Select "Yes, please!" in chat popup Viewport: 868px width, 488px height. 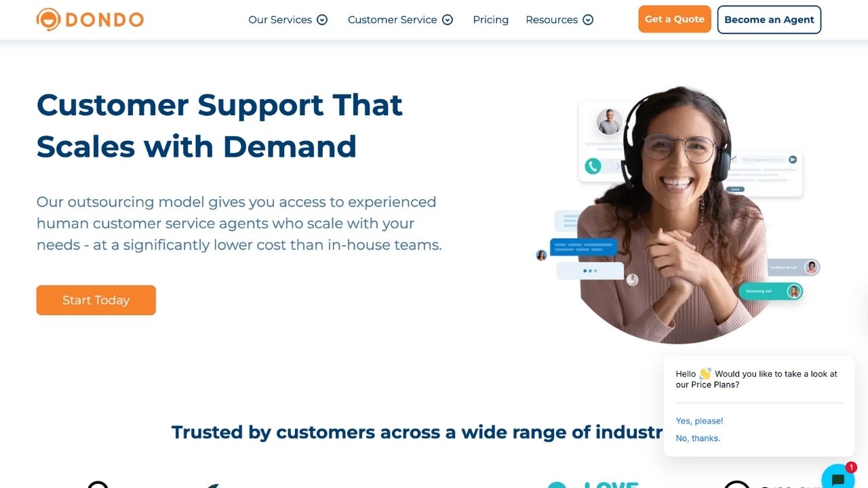click(699, 421)
